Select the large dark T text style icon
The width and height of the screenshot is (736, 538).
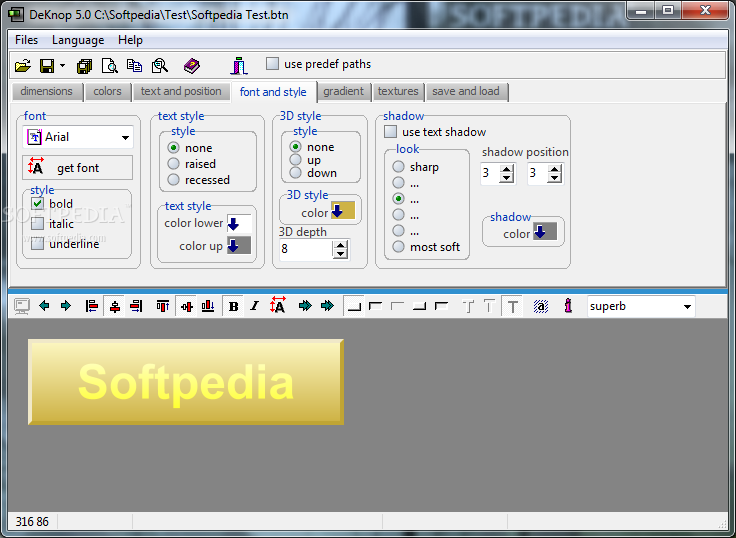tap(513, 307)
